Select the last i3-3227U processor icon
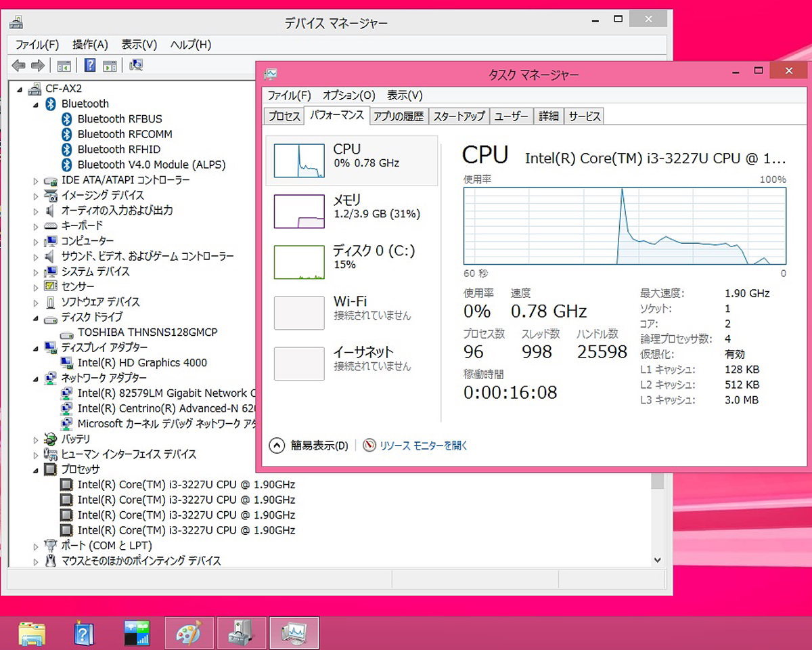The image size is (812, 650). [66, 530]
